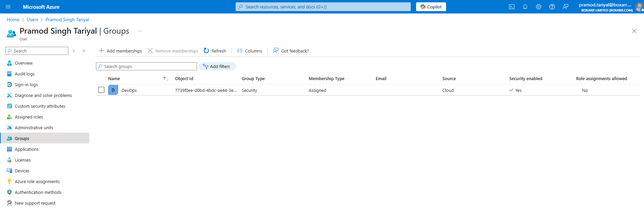Open the ellipsis more options next to Groups
Screen dimensions: 644x209
pyautogui.click(x=140, y=31)
